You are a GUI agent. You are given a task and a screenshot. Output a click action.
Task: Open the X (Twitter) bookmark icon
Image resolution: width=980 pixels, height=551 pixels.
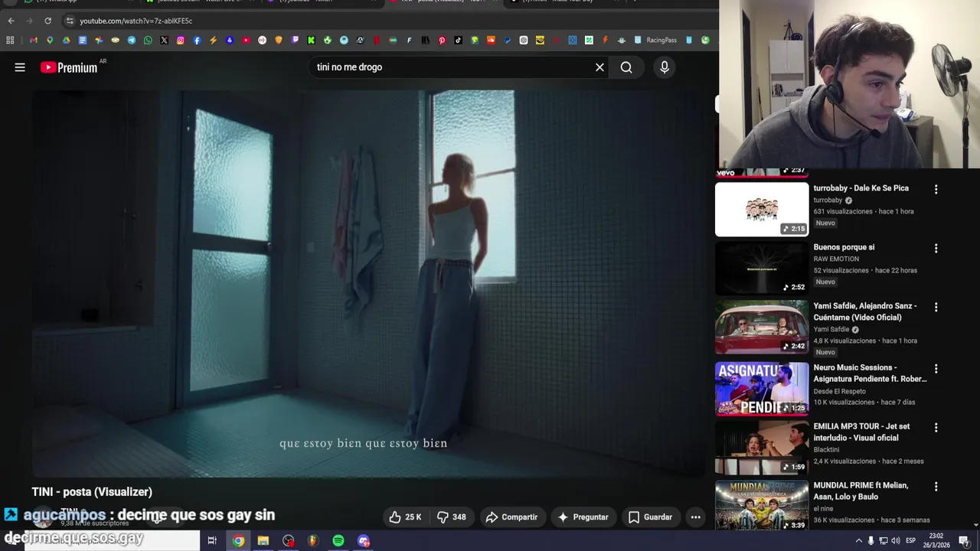tap(164, 40)
